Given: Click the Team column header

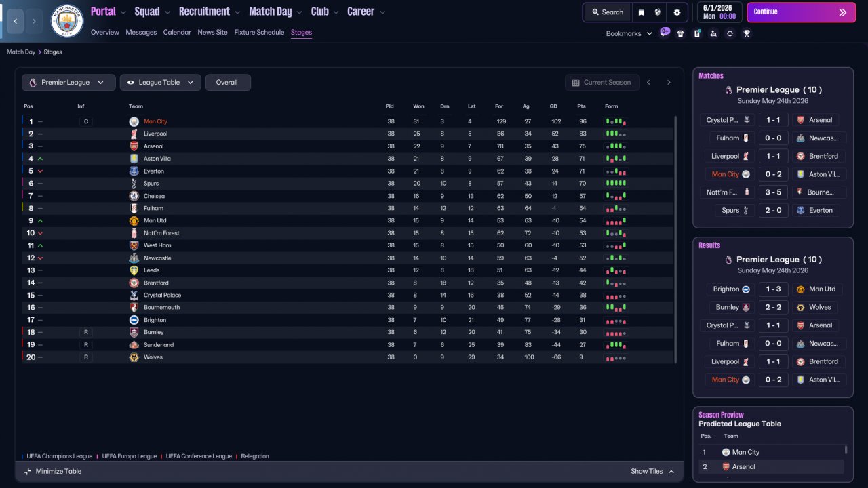Looking at the screenshot, I should [x=136, y=106].
